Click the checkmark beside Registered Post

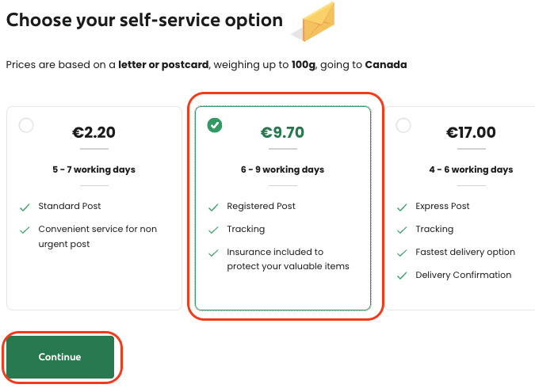[x=213, y=207]
